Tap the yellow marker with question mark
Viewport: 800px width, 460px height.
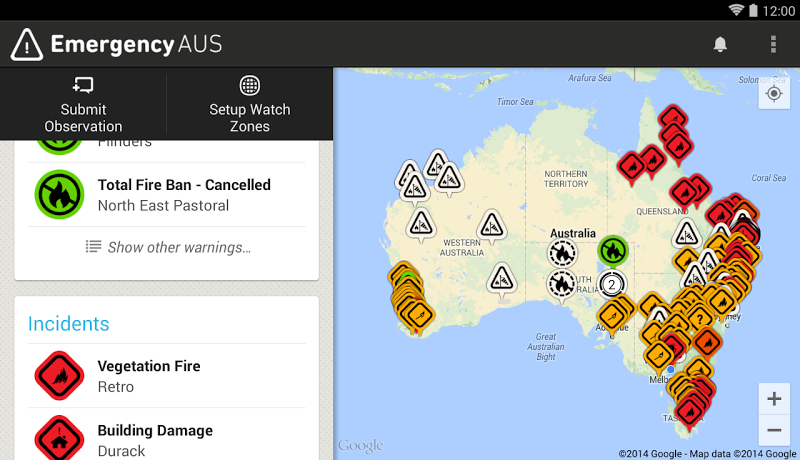tap(700, 319)
